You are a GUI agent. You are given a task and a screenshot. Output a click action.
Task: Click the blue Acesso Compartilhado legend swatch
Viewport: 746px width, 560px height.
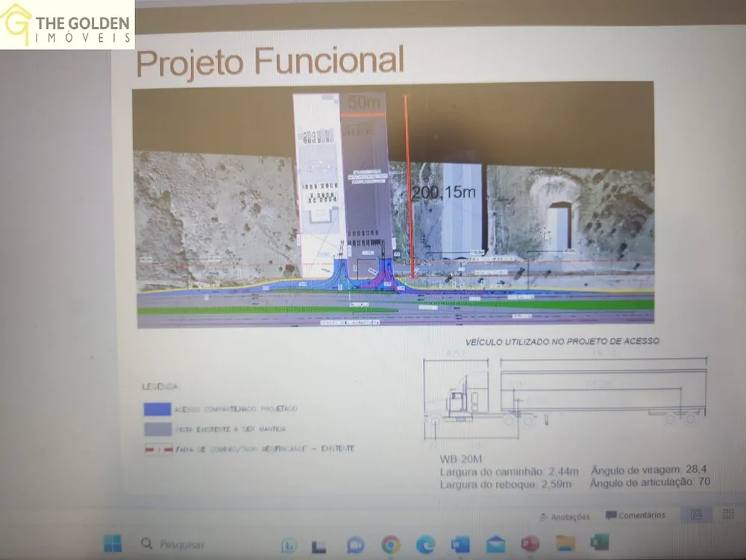point(157,409)
